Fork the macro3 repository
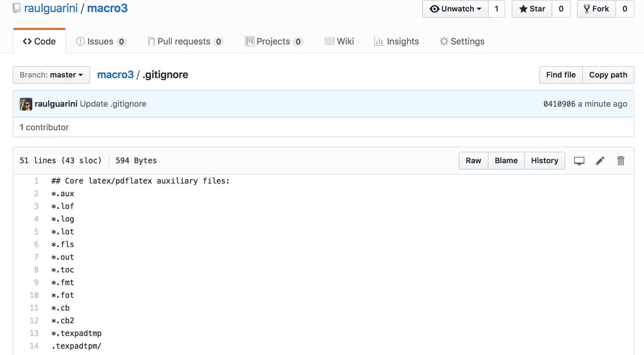644x355 pixels. tap(596, 9)
